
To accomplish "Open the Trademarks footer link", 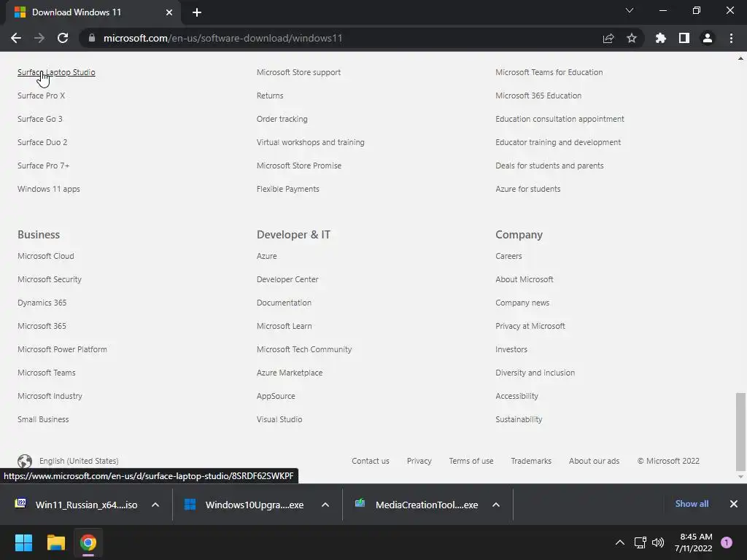I will [531, 461].
